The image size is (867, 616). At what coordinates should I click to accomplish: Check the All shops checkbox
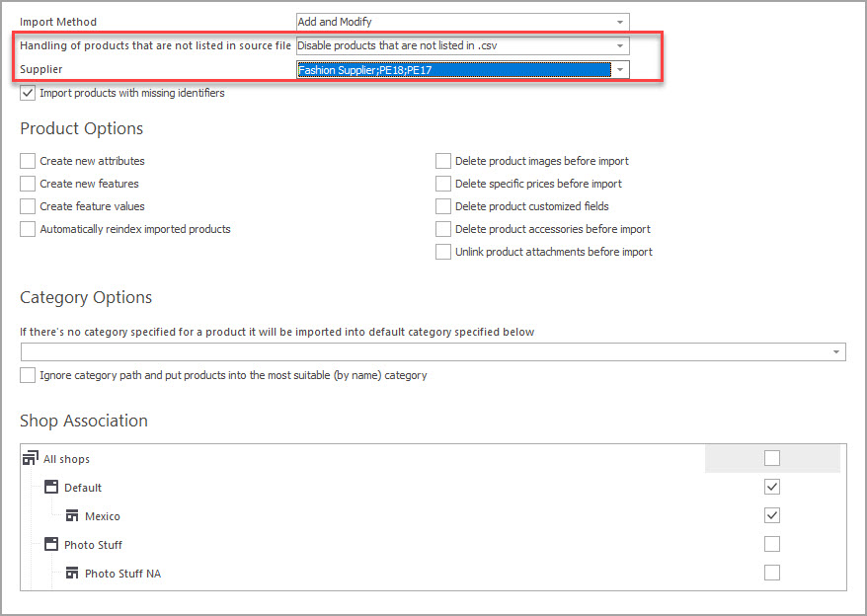tap(772, 458)
